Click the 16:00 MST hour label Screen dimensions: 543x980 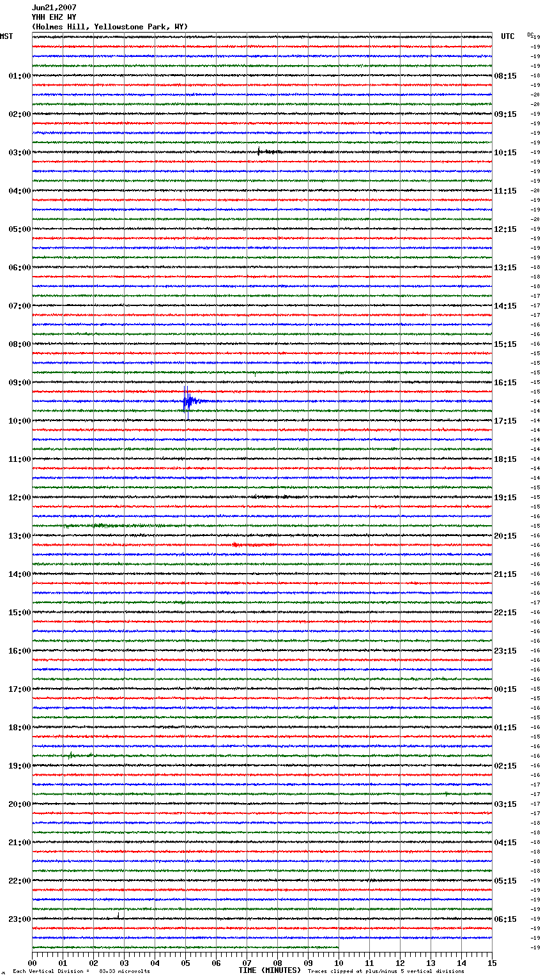[19, 651]
